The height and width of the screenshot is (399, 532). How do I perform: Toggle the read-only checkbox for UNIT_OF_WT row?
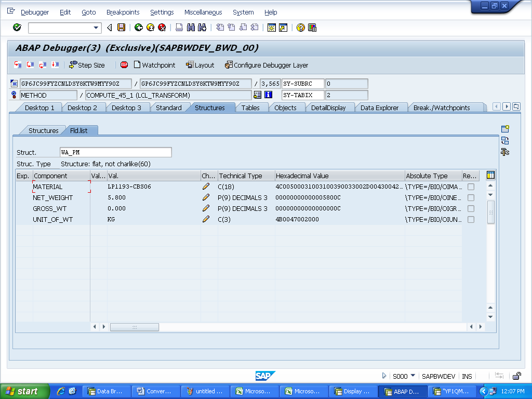[x=471, y=220]
